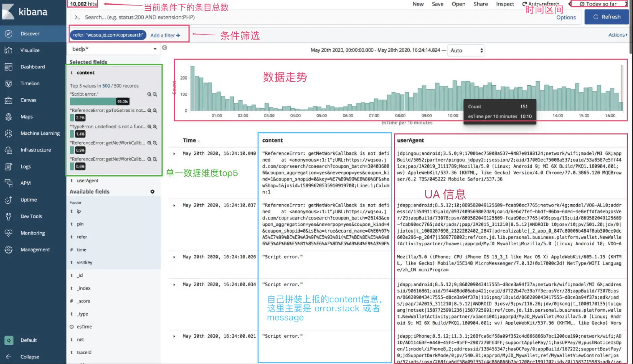This screenshot has height=364, width=633.
Task: Expand the 16:24:10.037 document row
Action: click(x=174, y=205)
